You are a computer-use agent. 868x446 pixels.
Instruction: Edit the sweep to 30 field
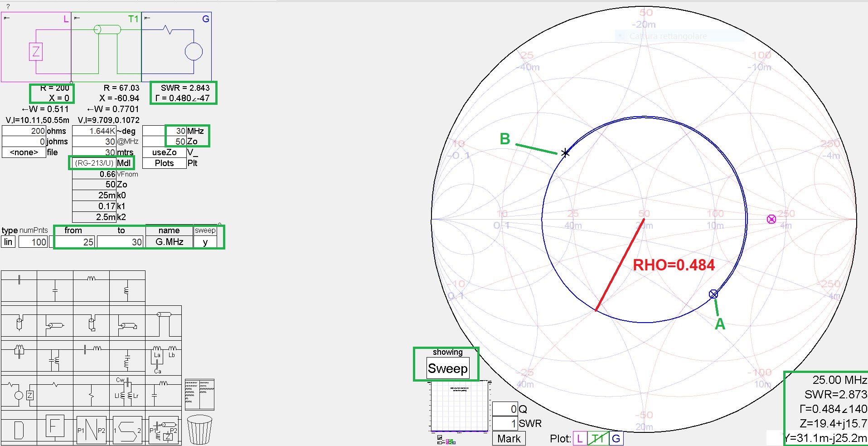point(120,242)
